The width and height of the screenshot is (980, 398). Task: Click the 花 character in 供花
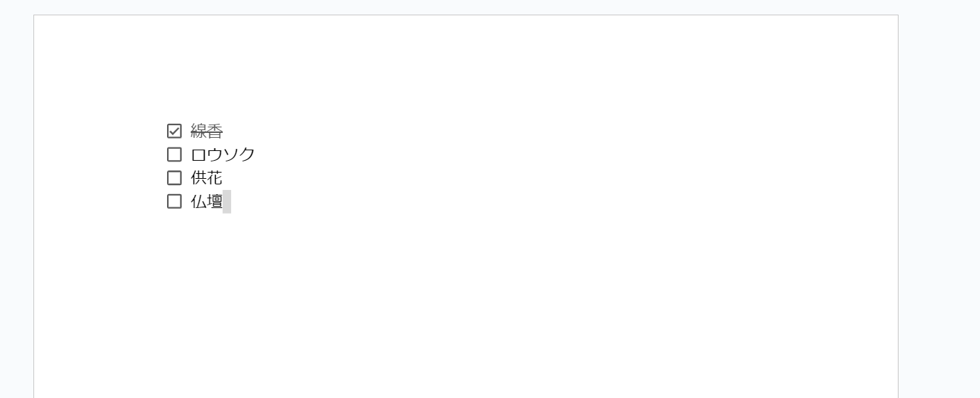[215, 178]
